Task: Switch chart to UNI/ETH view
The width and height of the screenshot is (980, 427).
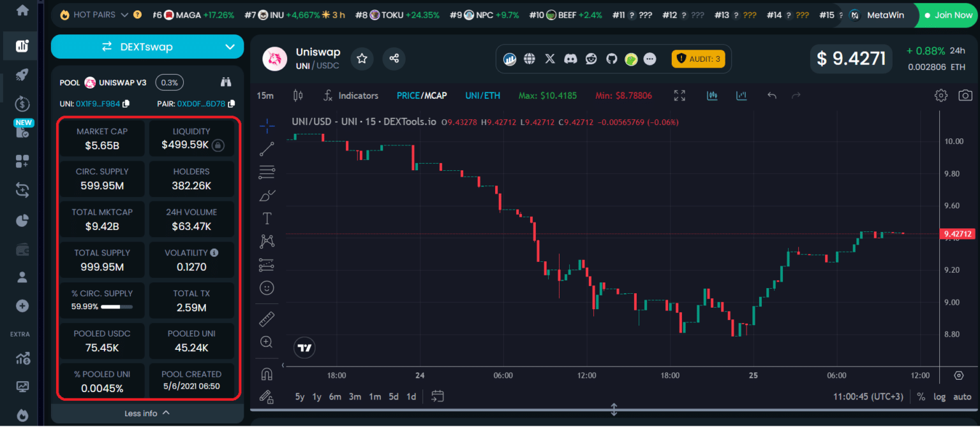Action: point(482,95)
